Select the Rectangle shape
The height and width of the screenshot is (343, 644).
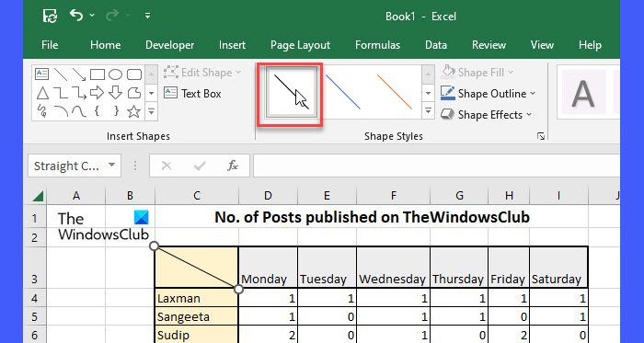[98, 74]
